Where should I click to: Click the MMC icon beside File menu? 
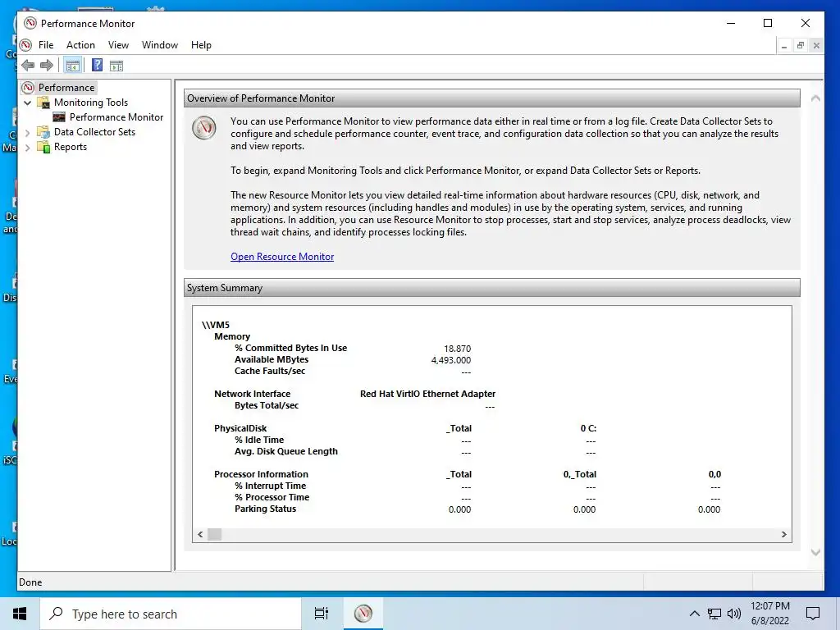pos(25,45)
